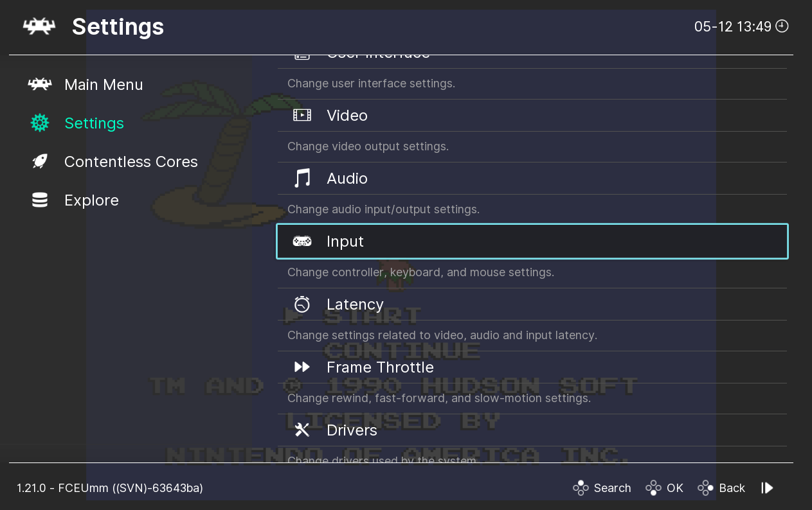Click the resume play icon in footer
Screen dimensions: 812x510
767,488
